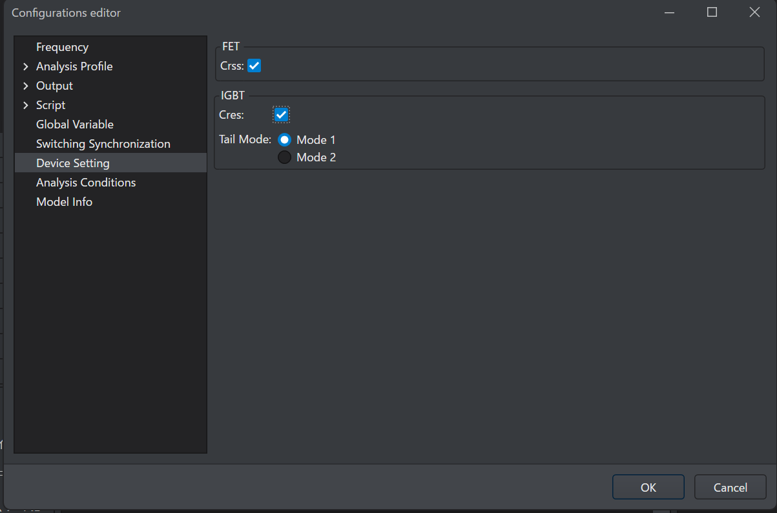Maximize the Configurations editor window
Image resolution: width=777 pixels, height=513 pixels.
click(712, 12)
